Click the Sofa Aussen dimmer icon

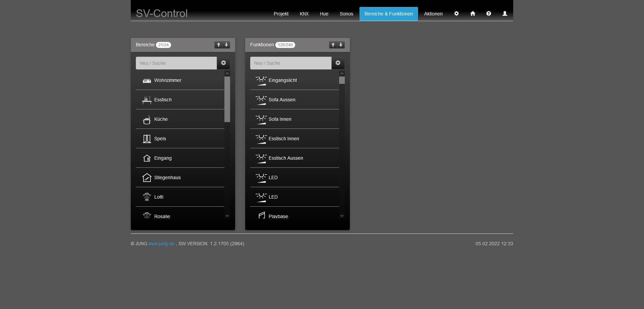[261, 100]
